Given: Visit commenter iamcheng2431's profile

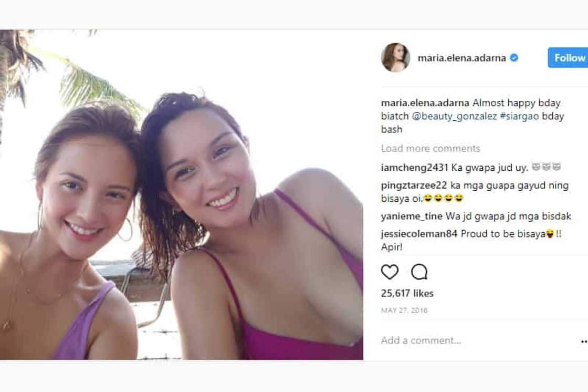Looking at the screenshot, I should [414, 168].
